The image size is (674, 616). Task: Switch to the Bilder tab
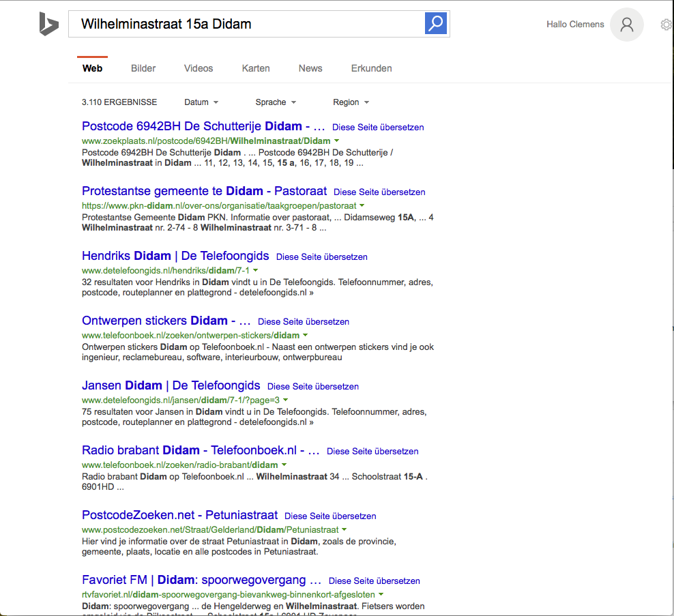point(143,68)
